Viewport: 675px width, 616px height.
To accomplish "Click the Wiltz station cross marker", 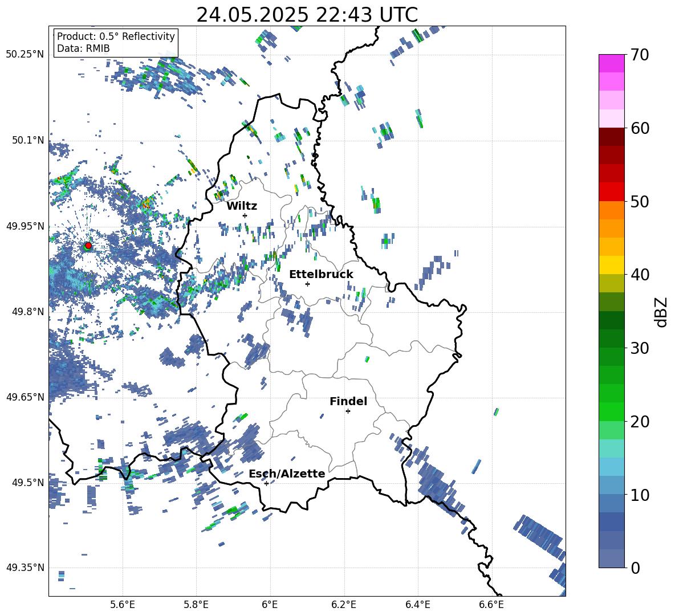I will click(245, 215).
